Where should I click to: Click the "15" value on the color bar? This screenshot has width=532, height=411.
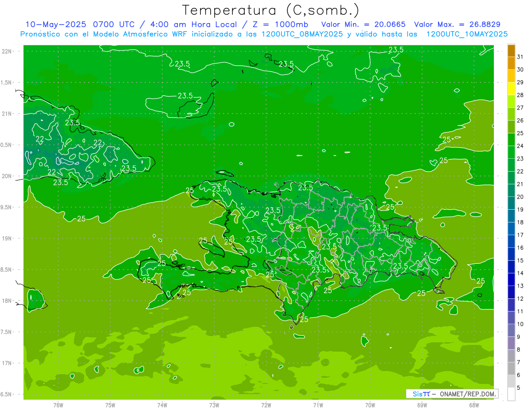point(520,261)
